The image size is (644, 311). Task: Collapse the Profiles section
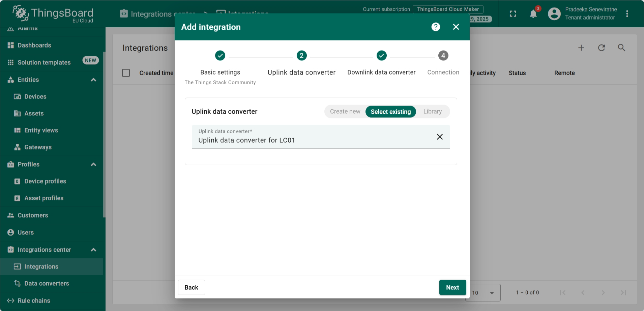[x=93, y=165]
